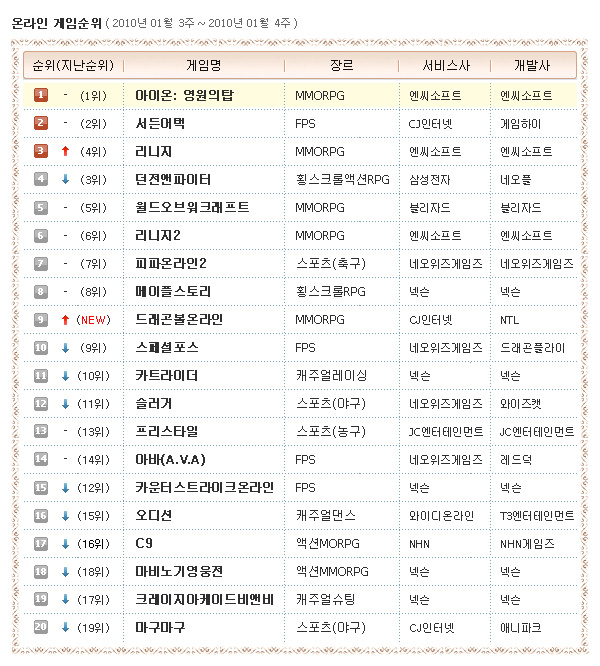Click the red up arrow beside 리니지
The height and width of the screenshot is (666, 600).
point(65,151)
